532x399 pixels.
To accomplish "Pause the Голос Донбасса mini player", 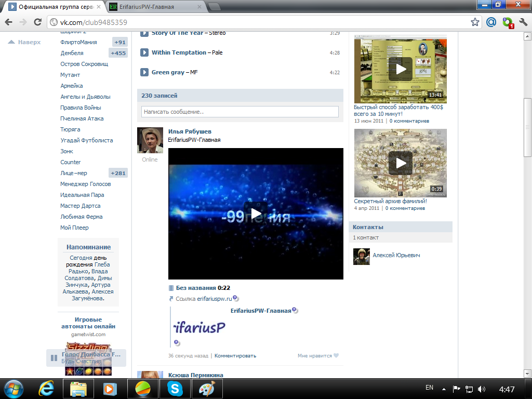I will pyautogui.click(x=54, y=358).
